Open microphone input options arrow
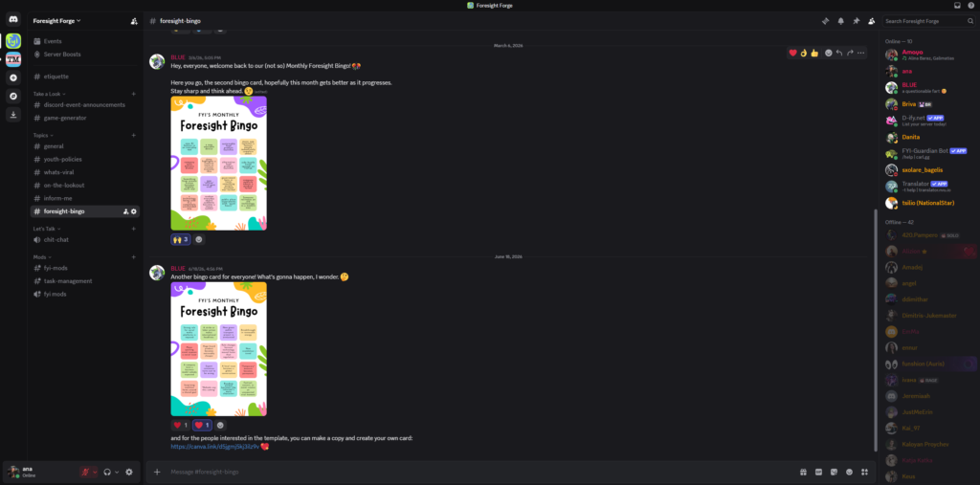Screen dimensions: 980x485 click(95, 472)
